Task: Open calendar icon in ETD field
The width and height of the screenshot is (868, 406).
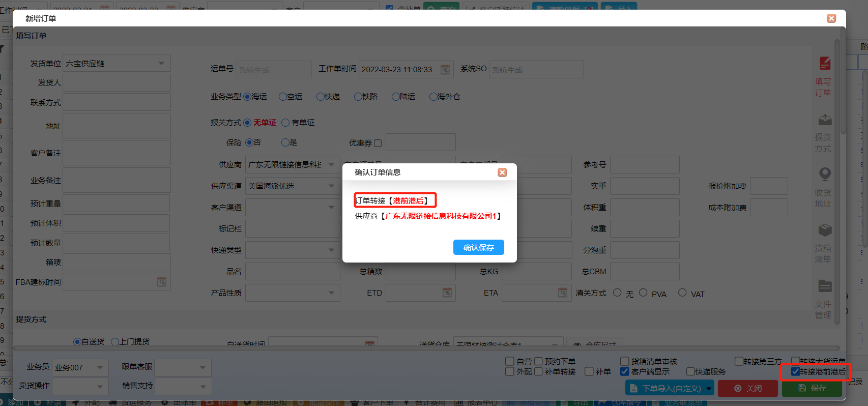Action: 447,293
